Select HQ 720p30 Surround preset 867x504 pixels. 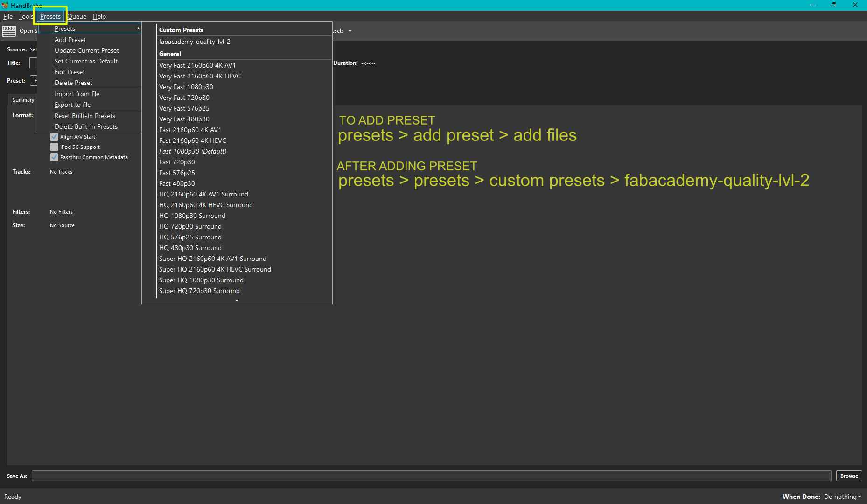coord(244,226)
